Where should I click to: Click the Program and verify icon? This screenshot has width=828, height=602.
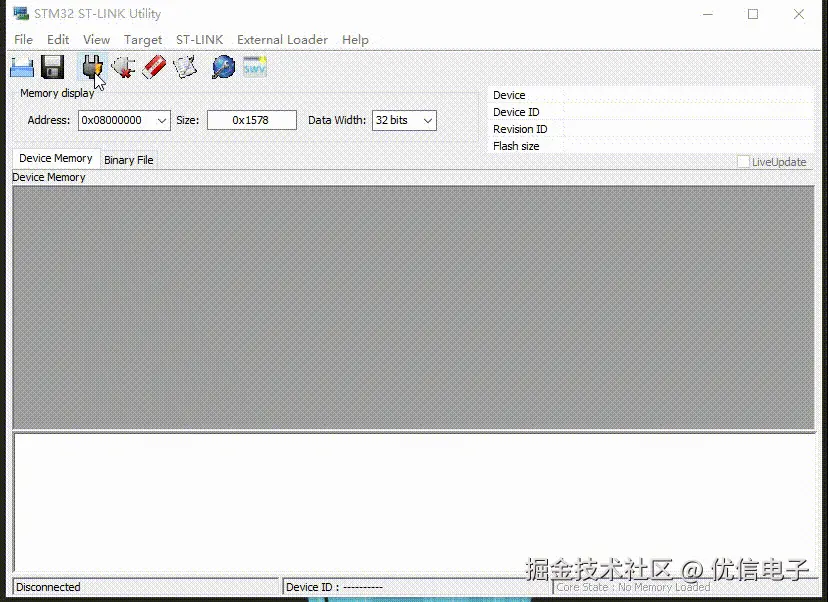click(185, 67)
